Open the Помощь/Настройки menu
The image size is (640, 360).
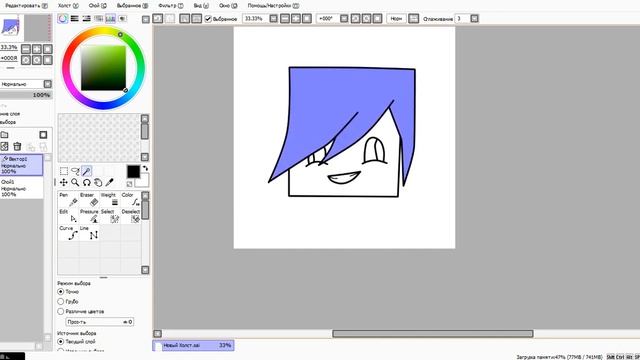[273, 6]
